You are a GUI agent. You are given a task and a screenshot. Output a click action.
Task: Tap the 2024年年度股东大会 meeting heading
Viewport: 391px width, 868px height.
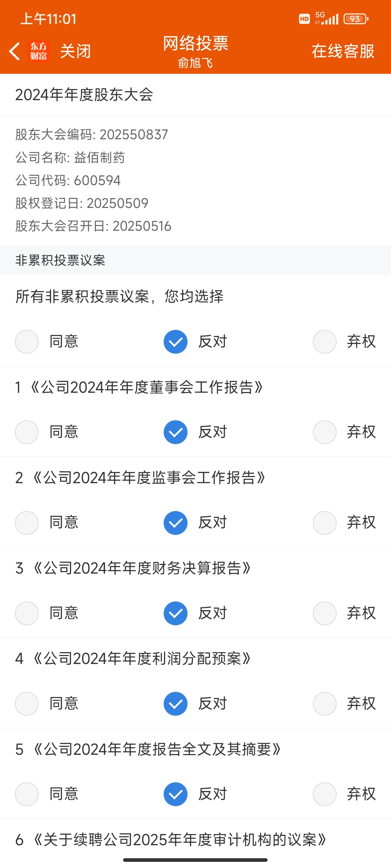(84, 95)
